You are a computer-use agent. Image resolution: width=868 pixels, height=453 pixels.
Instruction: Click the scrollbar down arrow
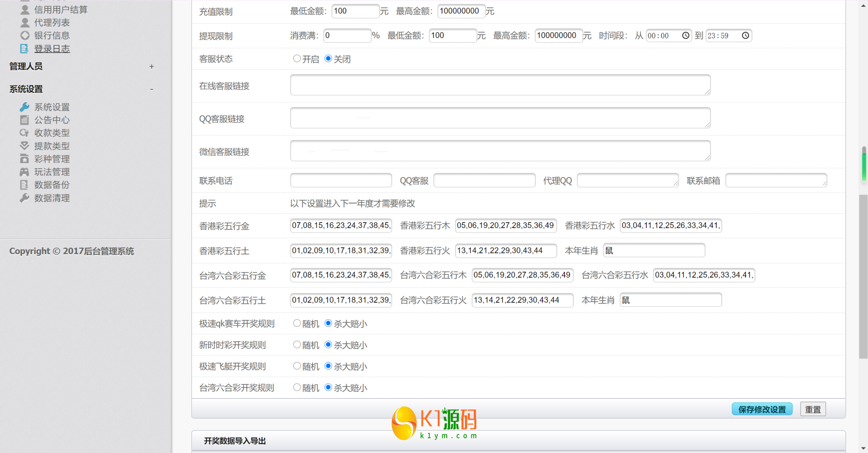pyautogui.click(x=863, y=448)
